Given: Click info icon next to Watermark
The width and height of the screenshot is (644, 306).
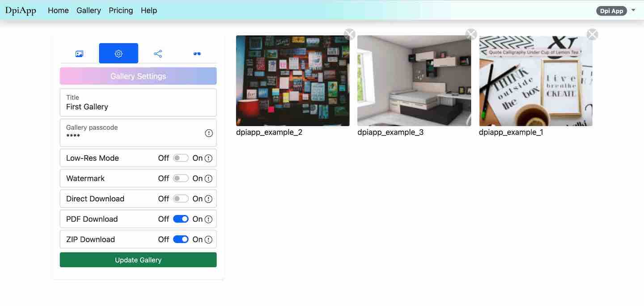Looking at the screenshot, I should click(208, 178).
